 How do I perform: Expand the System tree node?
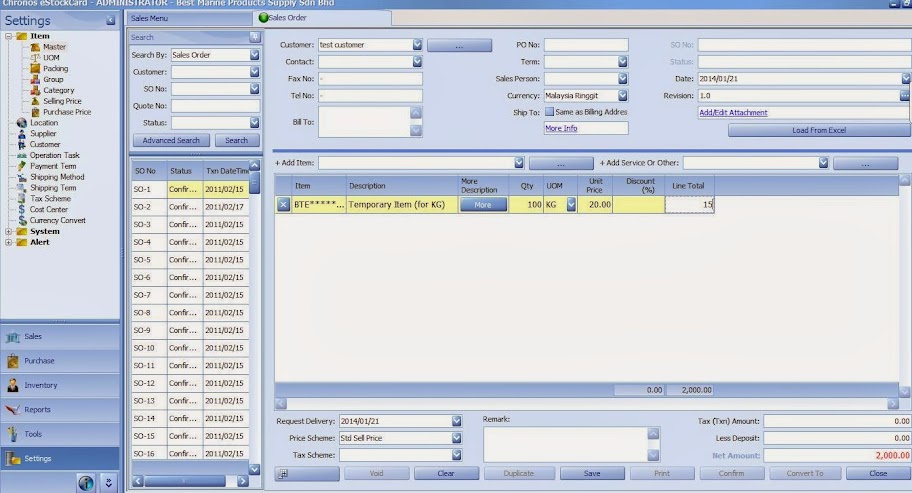tap(9, 231)
